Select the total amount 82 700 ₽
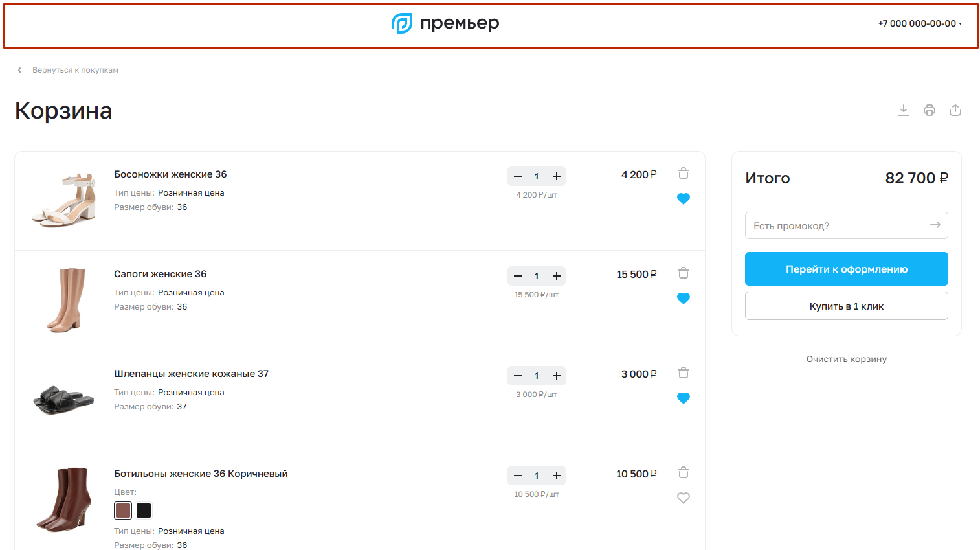 (917, 178)
